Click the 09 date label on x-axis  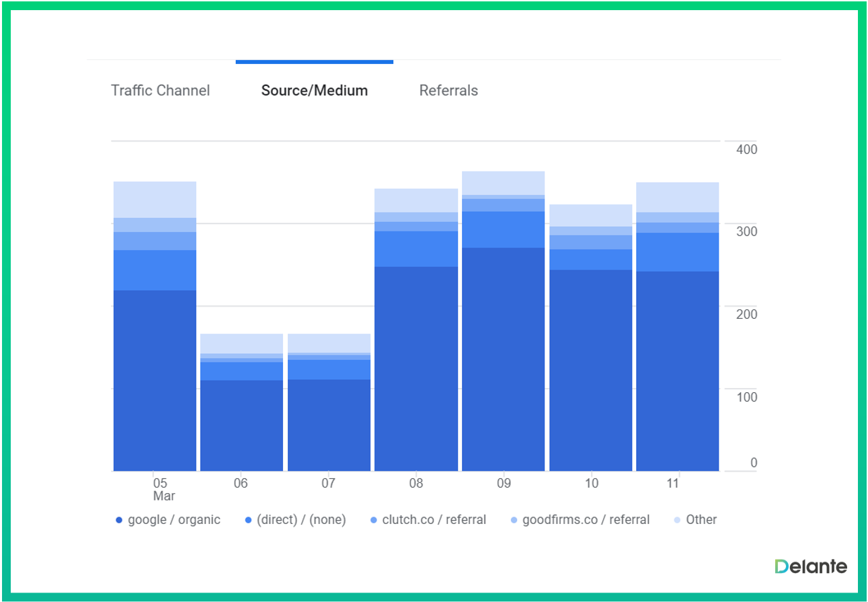pos(503,483)
